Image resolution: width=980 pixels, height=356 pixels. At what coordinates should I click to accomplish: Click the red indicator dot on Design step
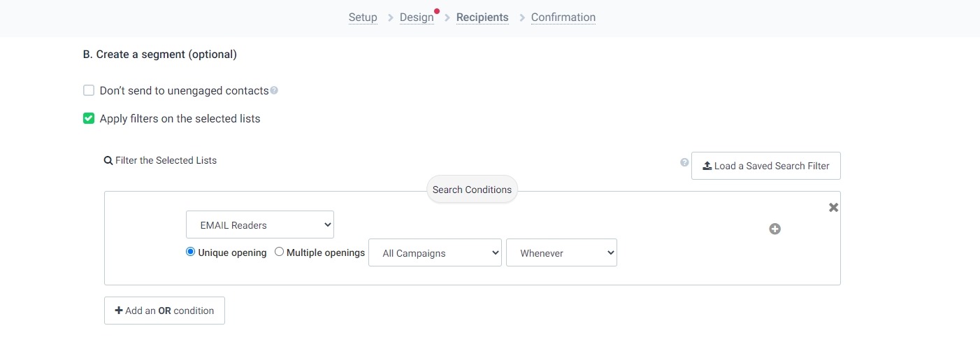437,11
